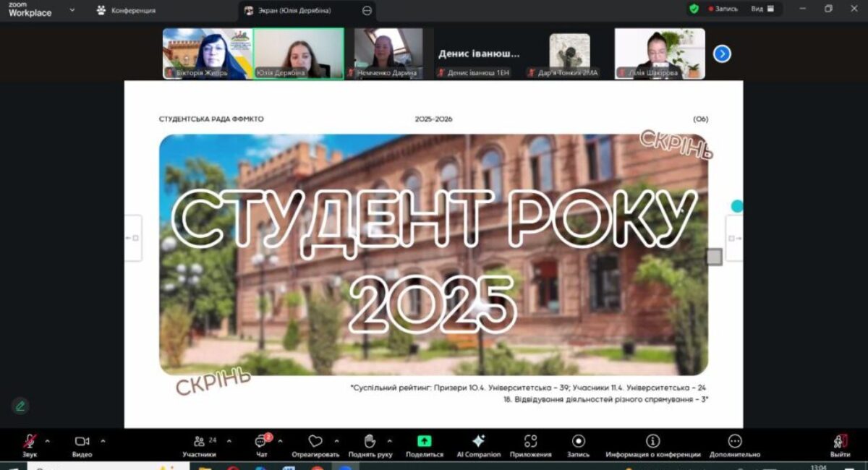This screenshot has width=868, height=470.
Task: Toggle the camera with the Видео button
Action: point(82,443)
